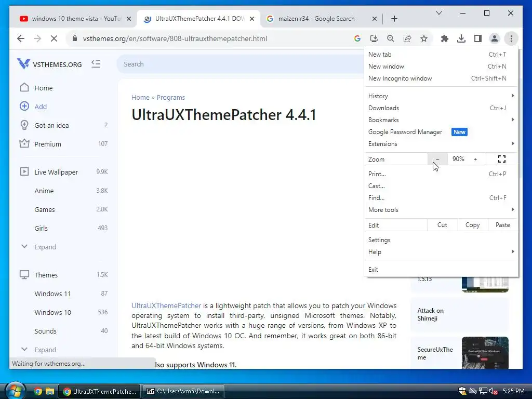This screenshot has width=532, height=399.
Task: Click the Google lens icon in address bar
Action: pyautogui.click(x=357, y=38)
